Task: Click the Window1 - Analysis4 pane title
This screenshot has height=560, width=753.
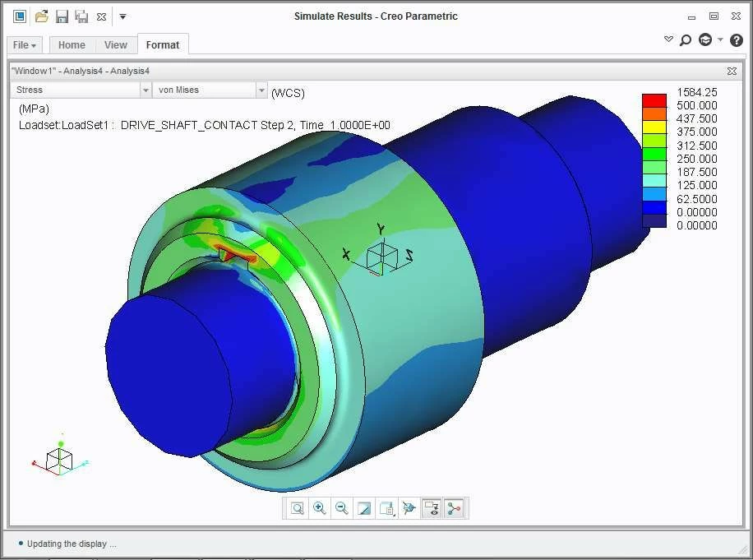Action: tap(81, 71)
